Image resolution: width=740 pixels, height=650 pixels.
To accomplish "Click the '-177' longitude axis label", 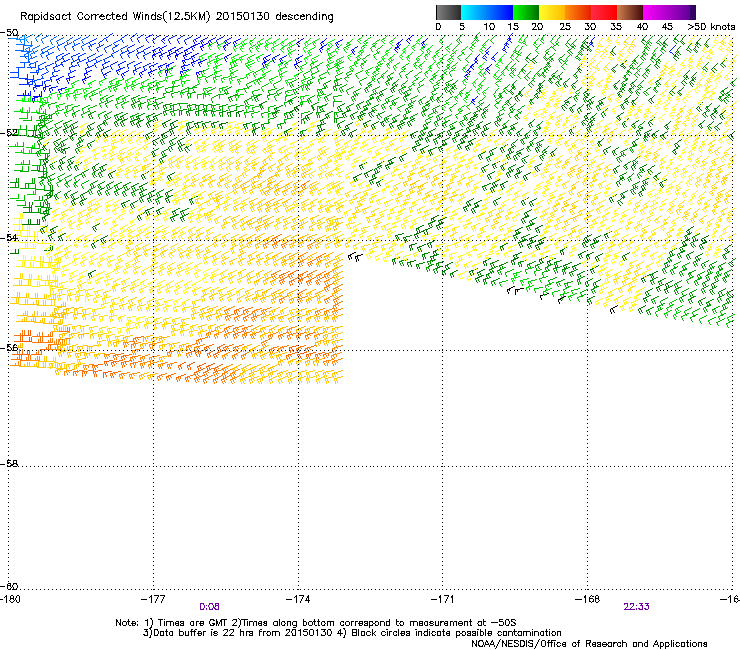I will (x=153, y=599).
